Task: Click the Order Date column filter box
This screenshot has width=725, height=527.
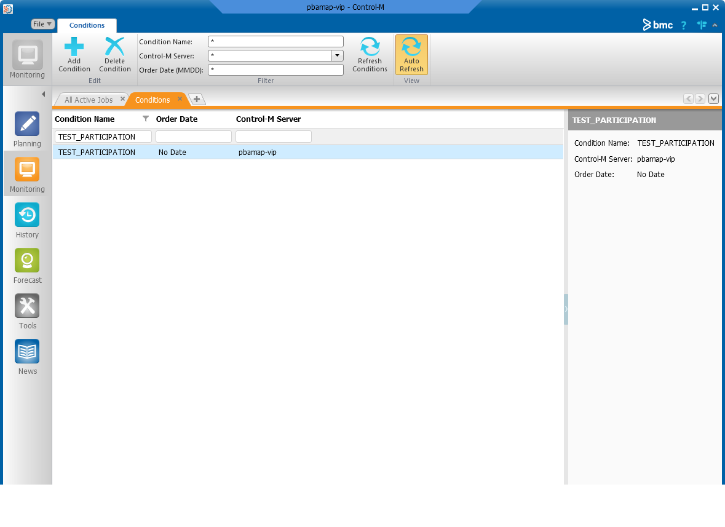Action: (x=193, y=137)
